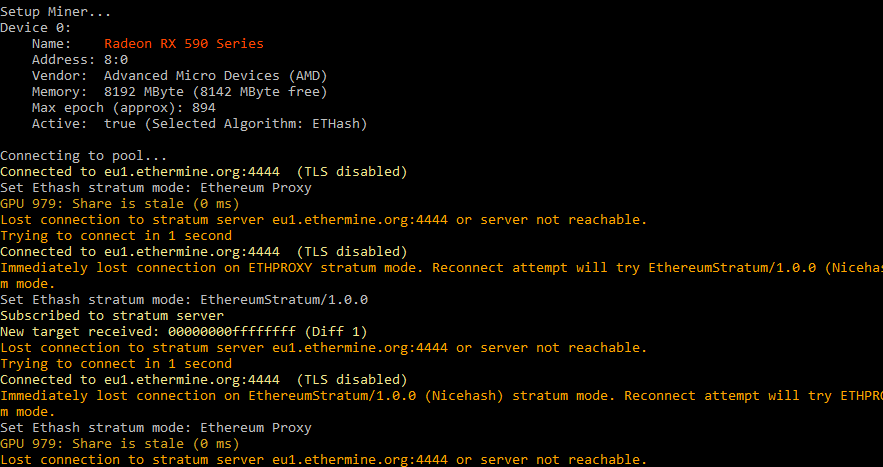Click the Vendor: label
883x467 pixels.
point(60,76)
